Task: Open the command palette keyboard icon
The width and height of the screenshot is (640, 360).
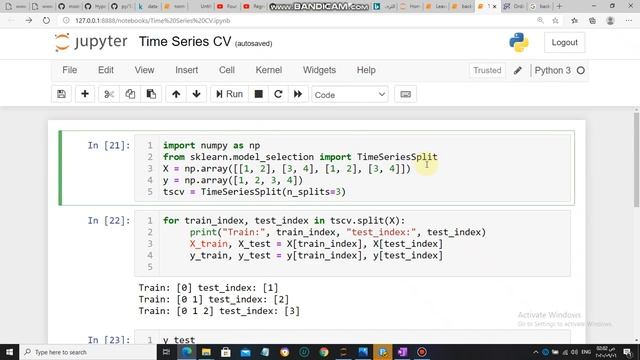Action: coord(405,94)
